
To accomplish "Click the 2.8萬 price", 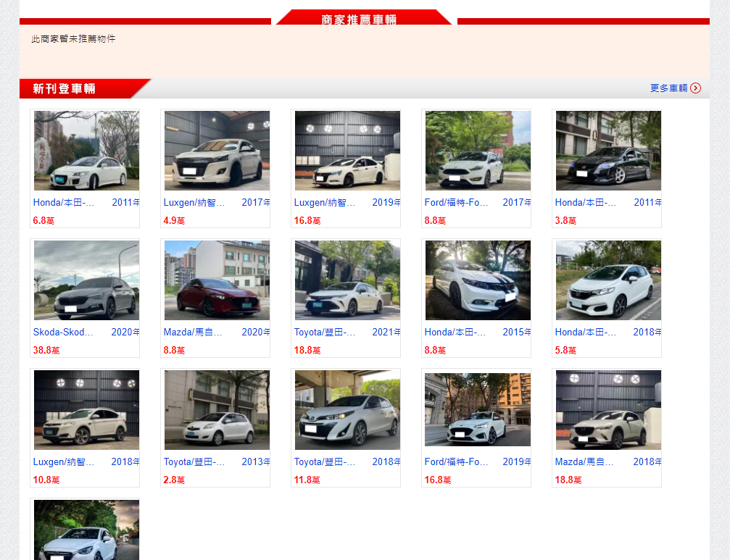I will coord(174,480).
